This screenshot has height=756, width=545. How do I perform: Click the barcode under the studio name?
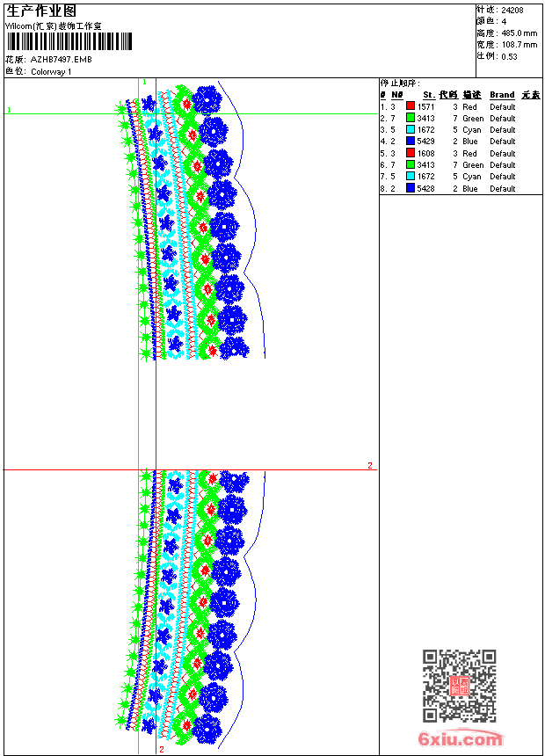[x=69, y=42]
